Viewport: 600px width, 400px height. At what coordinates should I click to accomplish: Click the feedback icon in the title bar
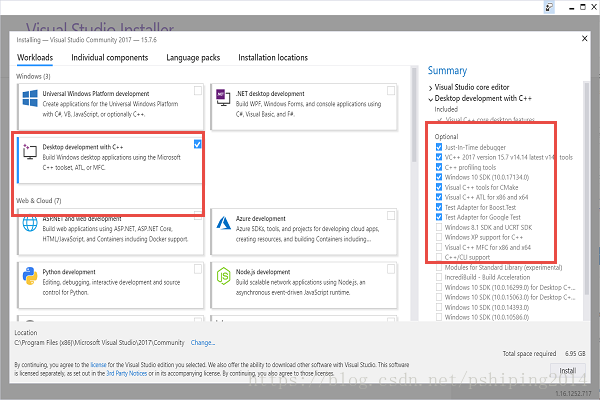[x=549, y=7]
